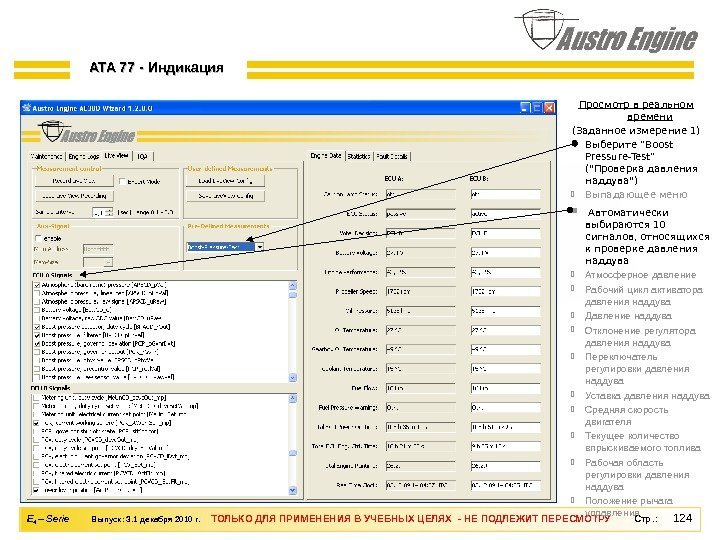The image size is (720, 540).
Task: Click the Austro Engine logo in app header
Action: (86, 133)
